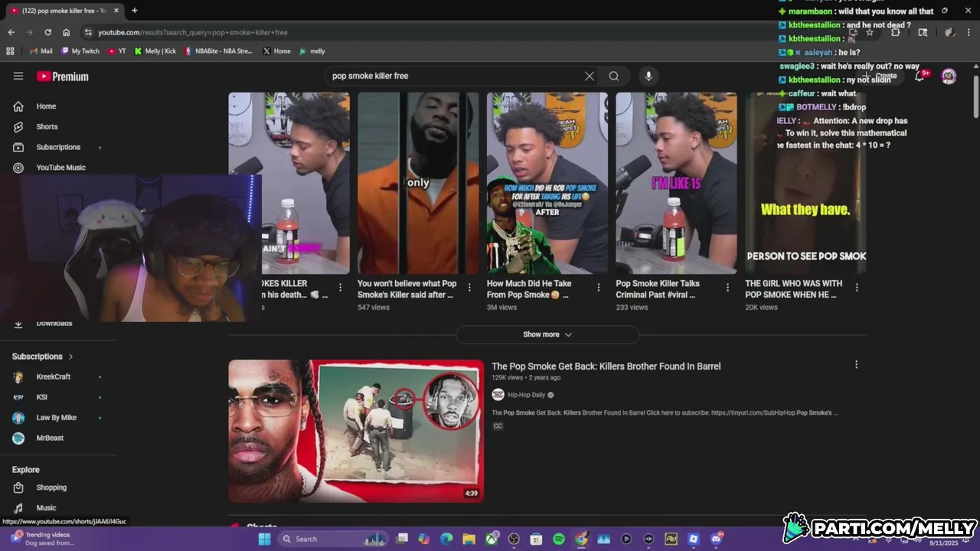Open the orange jumpsuit Short thumbnail

(x=418, y=183)
